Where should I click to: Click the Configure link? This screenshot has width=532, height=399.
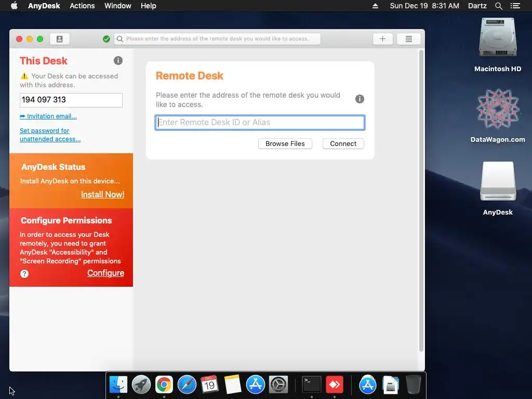(x=105, y=273)
